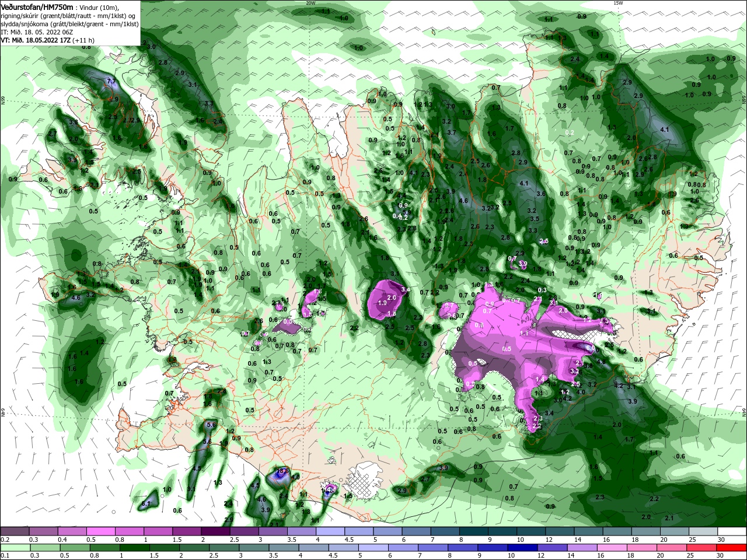Screen dimensions: 747x560
Task: Pick the top-row white swatch starting at 30
Action: click(732, 531)
